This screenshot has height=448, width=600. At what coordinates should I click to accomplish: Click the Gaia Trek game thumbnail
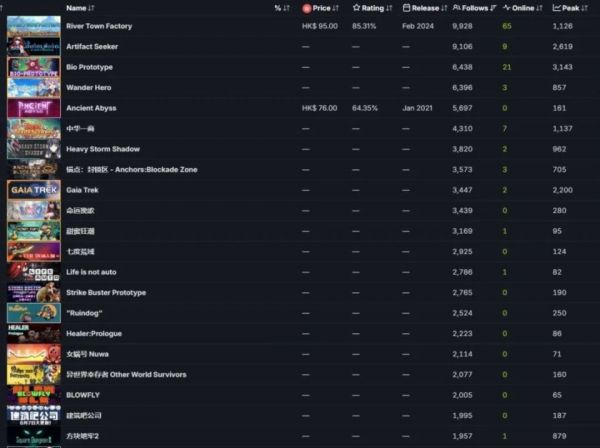[x=33, y=190]
